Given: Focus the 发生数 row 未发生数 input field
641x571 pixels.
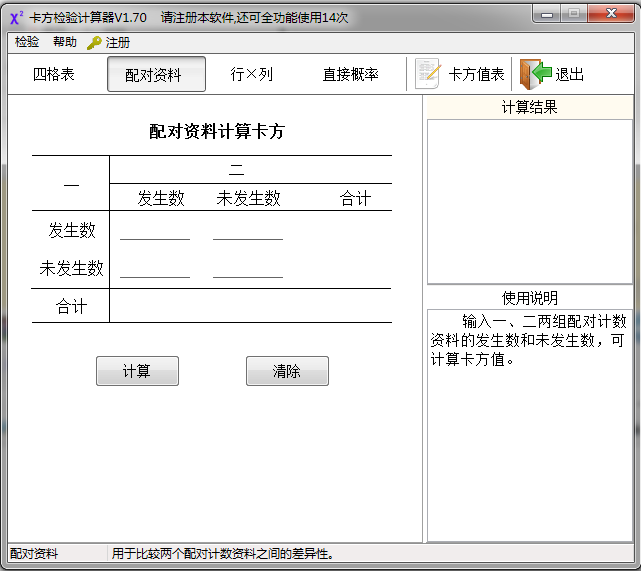Looking at the screenshot, I should 248,231.
